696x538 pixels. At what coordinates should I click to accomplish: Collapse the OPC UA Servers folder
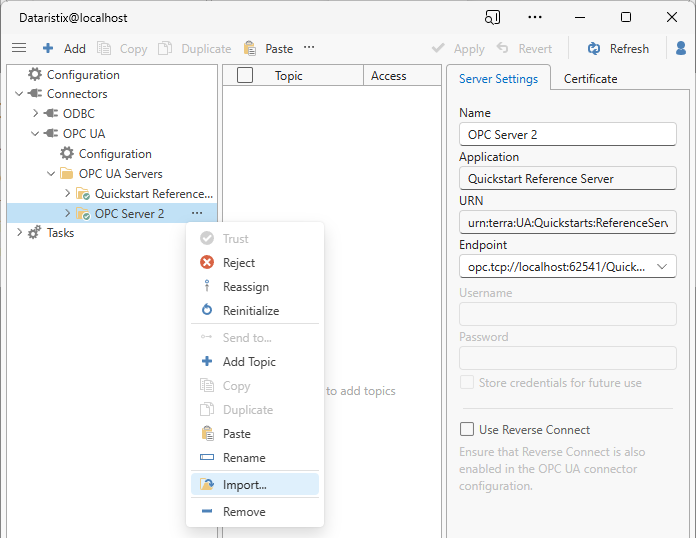(51, 174)
